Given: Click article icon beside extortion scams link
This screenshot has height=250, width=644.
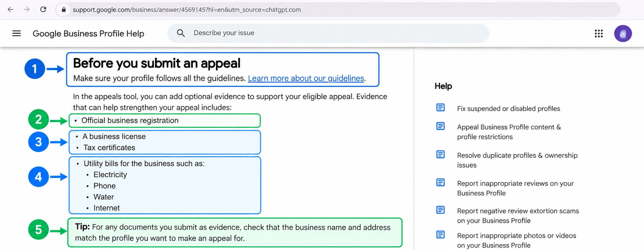Looking at the screenshot, I should [441, 210].
